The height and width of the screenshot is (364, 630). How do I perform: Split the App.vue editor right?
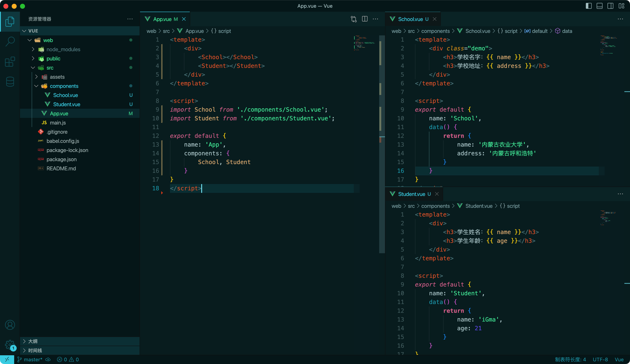point(365,19)
